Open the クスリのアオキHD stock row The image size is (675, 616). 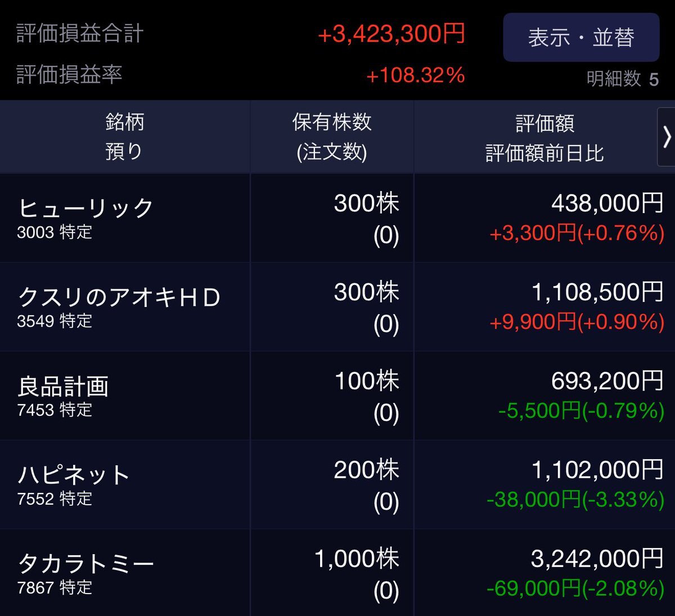click(x=337, y=307)
